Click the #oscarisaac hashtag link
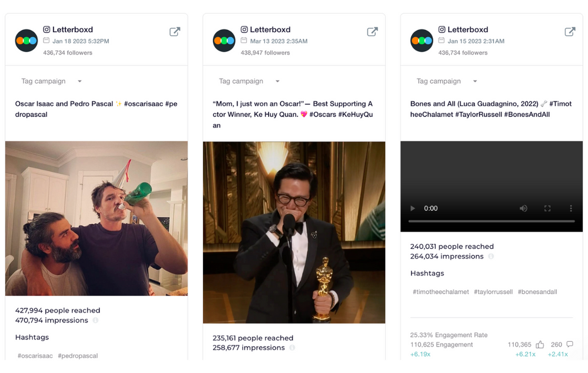The image size is (588, 373). tap(34, 355)
